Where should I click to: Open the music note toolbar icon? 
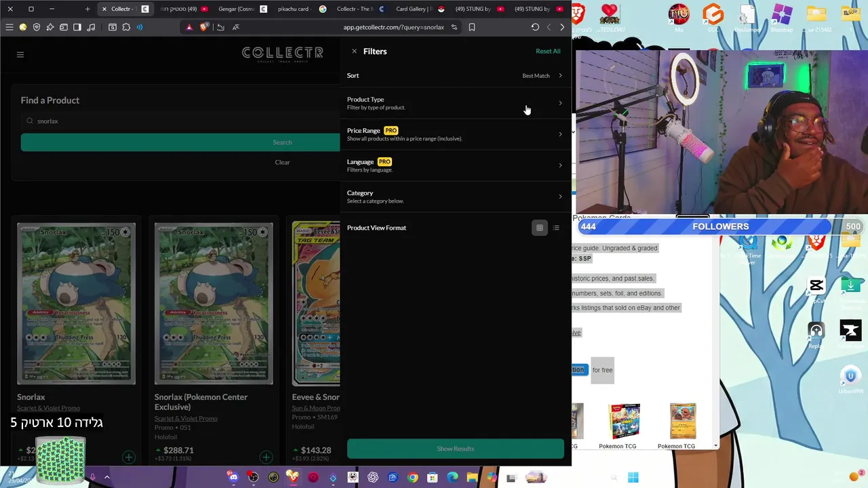[91, 27]
